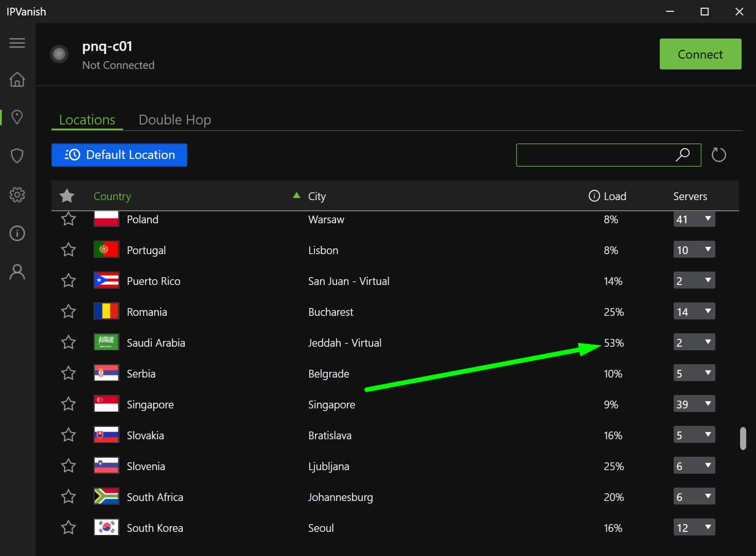Favorite South Africa with its star
This screenshot has height=556, width=756.
point(68,497)
